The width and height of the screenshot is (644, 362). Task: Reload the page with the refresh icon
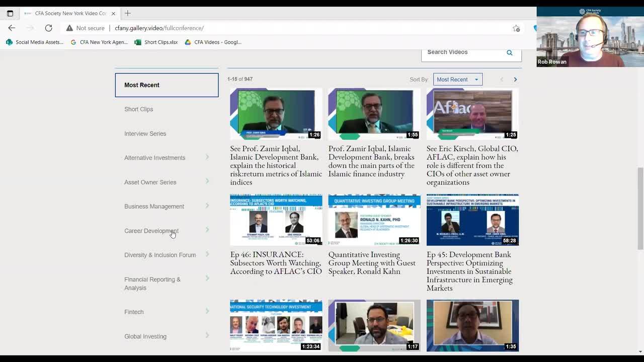click(48, 28)
